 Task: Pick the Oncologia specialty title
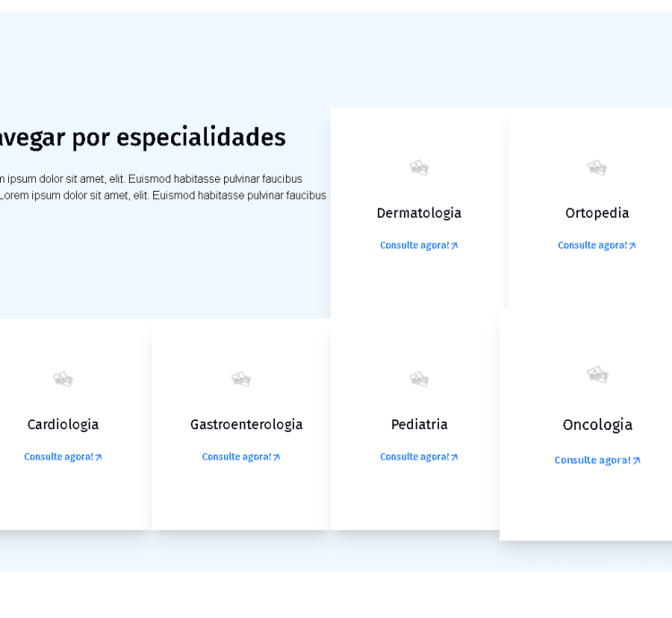click(598, 425)
